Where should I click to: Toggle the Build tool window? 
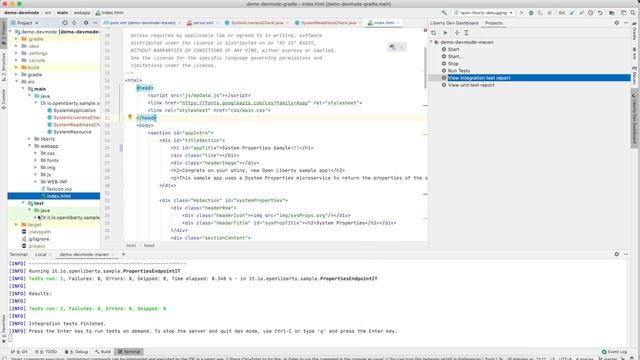103,351
